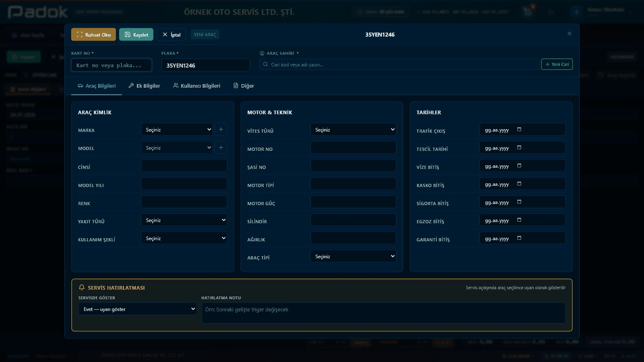Open the Diğer tab
The height and width of the screenshot is (362, 644).
coord(244,86)
